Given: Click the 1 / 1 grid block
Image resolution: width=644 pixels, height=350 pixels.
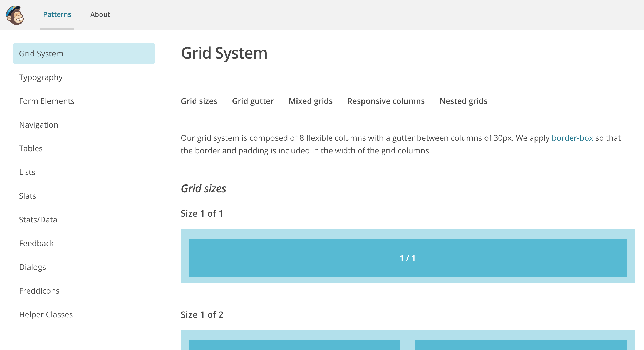Looking at the screenshot, I should click(x=407, y=258).
